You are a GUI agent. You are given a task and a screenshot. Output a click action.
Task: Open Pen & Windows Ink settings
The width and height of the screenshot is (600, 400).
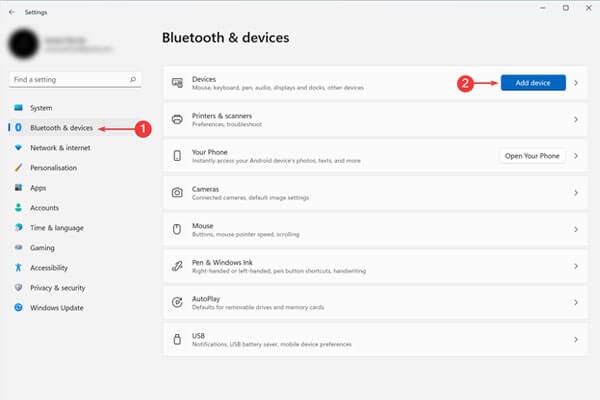370,265
